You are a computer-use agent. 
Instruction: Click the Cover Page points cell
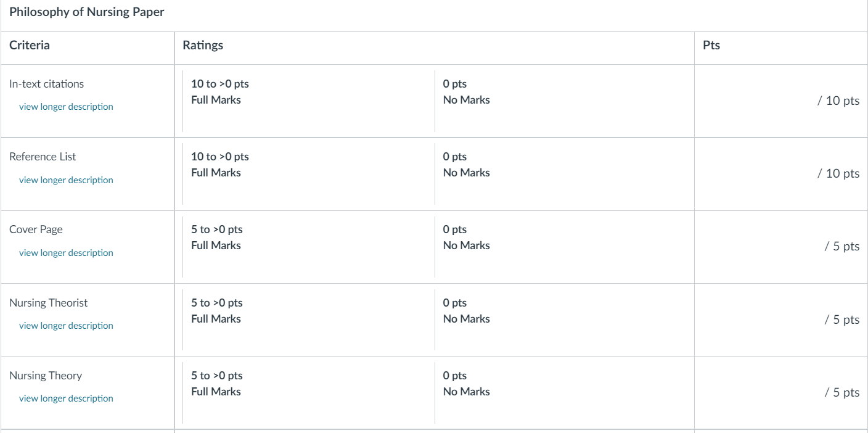(781, 247)
